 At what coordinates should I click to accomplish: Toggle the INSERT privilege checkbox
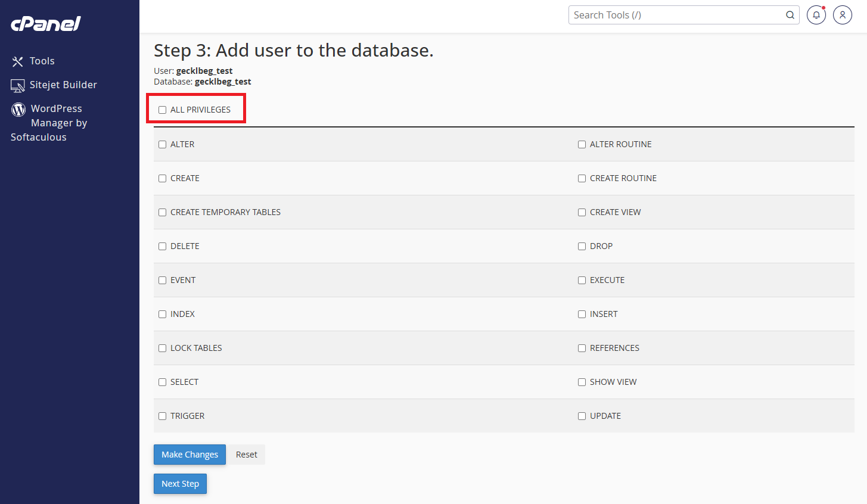point(582,314)
